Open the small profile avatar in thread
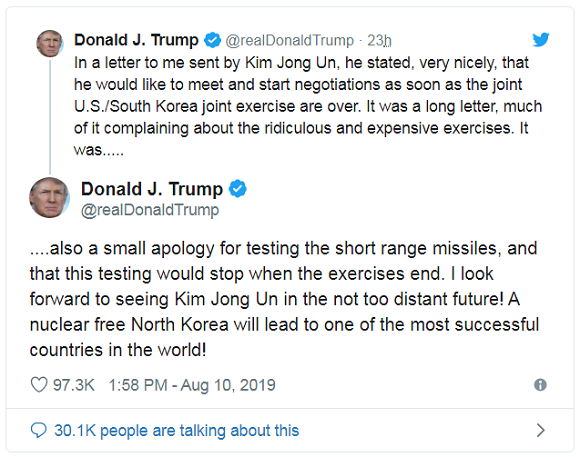Image resolution: width=580 pixels, height=457 pixels. coord(50,44)
